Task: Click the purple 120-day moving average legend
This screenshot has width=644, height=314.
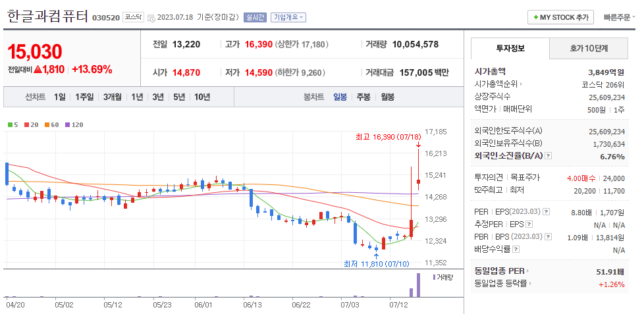Action: (x=74, y=125)
